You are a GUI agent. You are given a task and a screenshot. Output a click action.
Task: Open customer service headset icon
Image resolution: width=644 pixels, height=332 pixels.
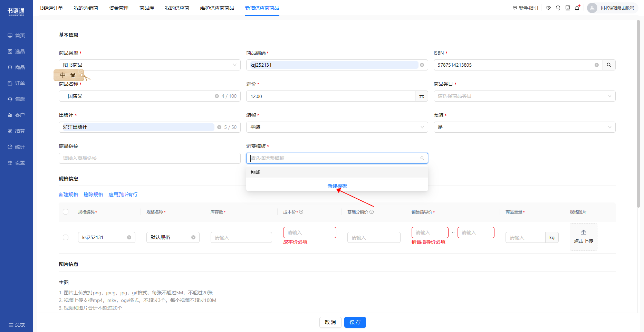(x=558, y=8)
